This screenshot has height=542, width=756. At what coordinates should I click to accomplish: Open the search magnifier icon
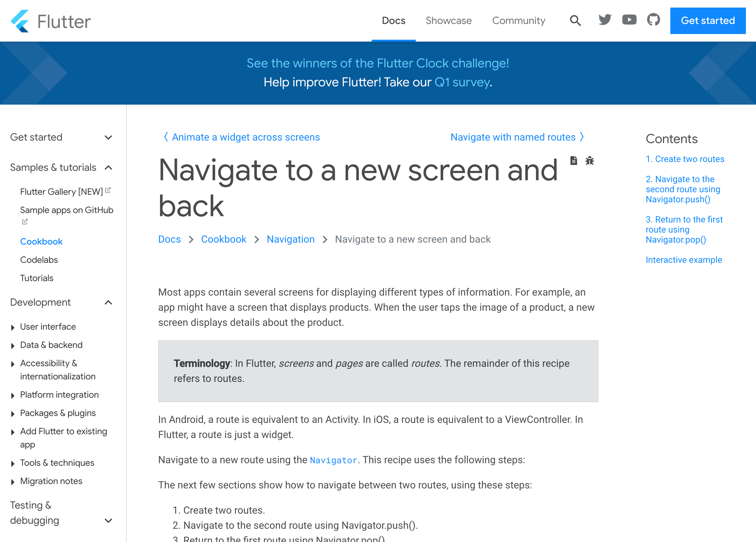click(x=575, y=21)
